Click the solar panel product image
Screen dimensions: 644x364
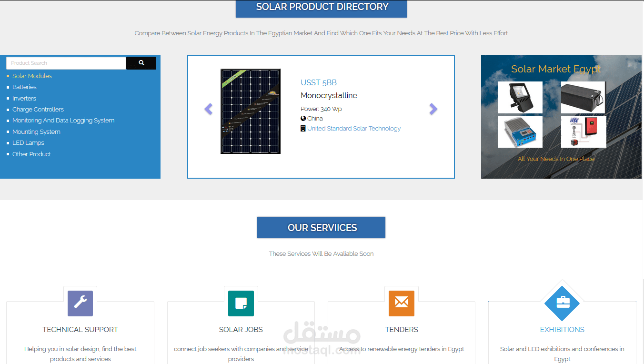pyautogui.click(x=251, y=111)
